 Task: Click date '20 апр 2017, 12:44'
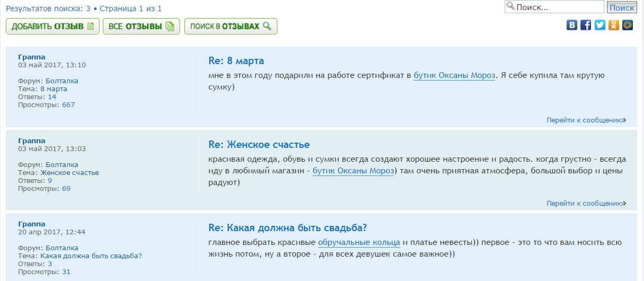[x=51, y=232]
